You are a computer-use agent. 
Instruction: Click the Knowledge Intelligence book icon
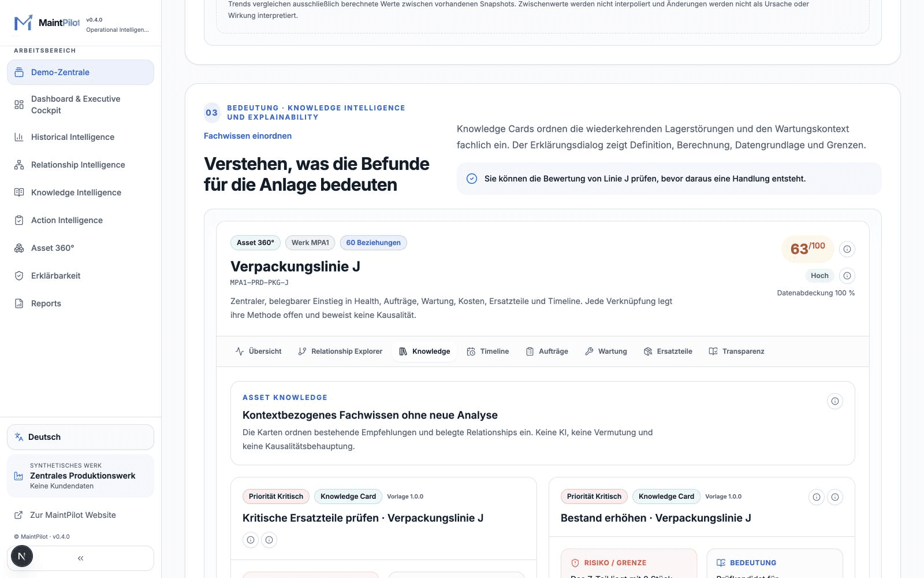point(19,192)
